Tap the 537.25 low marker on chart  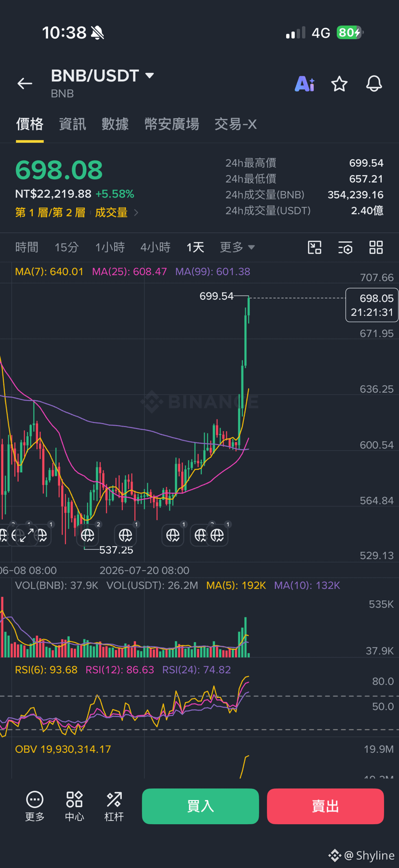click(116, 550)
